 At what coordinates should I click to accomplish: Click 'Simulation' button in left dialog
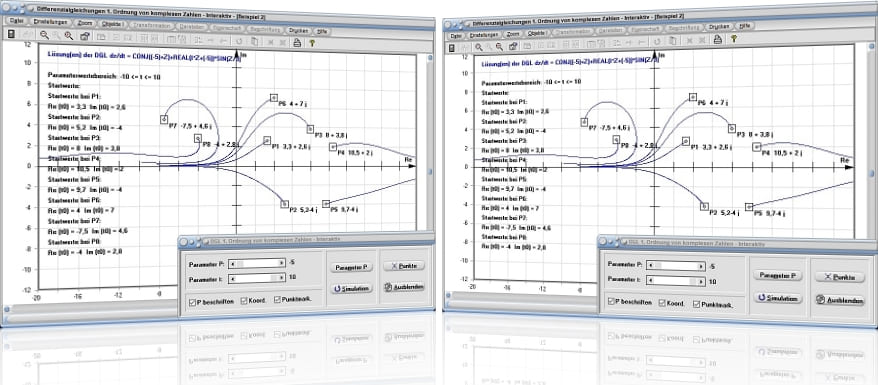pos(351,288)
